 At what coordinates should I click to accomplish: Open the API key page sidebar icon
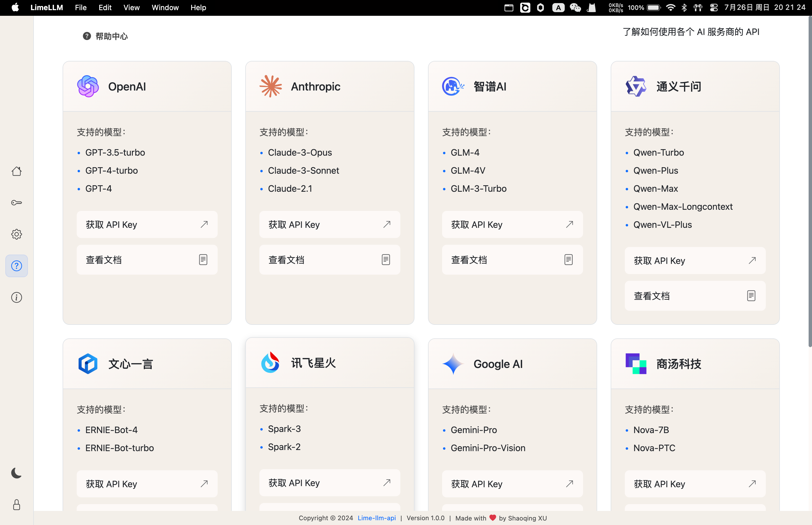coord(16,203)
